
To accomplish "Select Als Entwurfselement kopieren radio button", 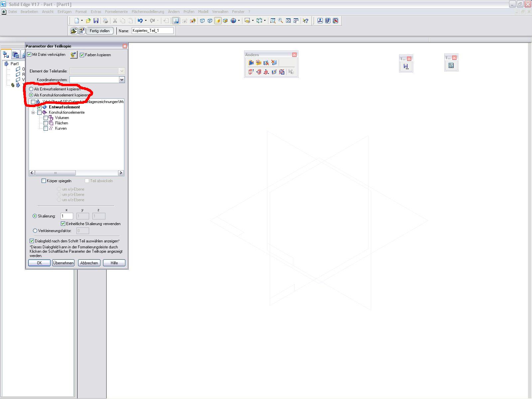I will (31, 89).
